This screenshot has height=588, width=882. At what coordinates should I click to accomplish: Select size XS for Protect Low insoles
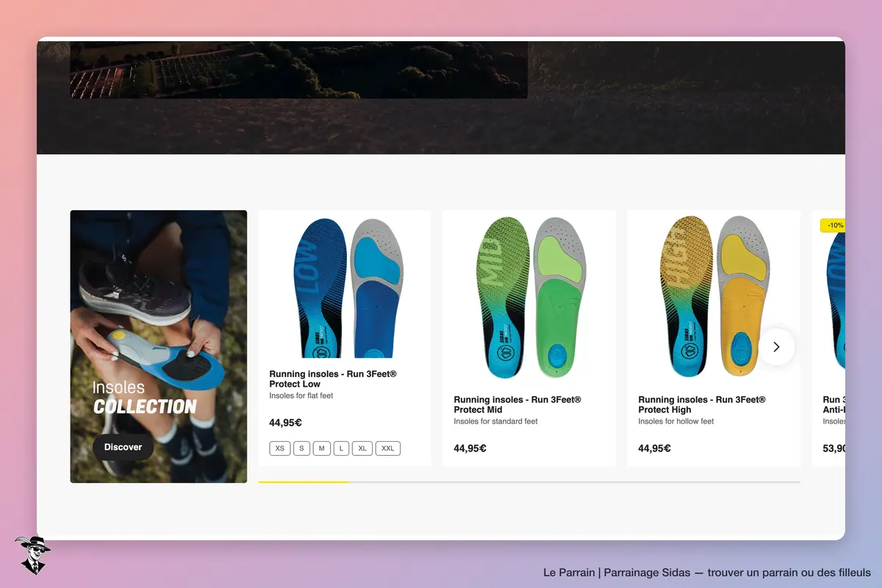pos(279,448)
